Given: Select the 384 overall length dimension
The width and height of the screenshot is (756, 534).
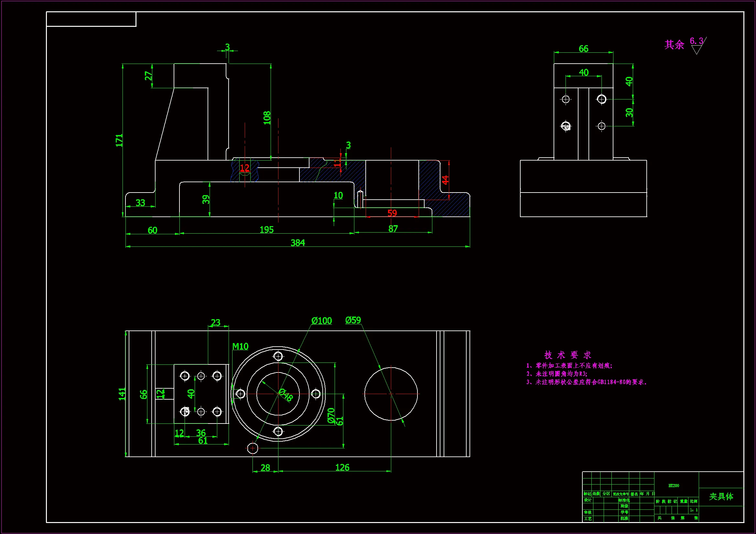Looking at the screenshot, I should [x=298, y=243].
